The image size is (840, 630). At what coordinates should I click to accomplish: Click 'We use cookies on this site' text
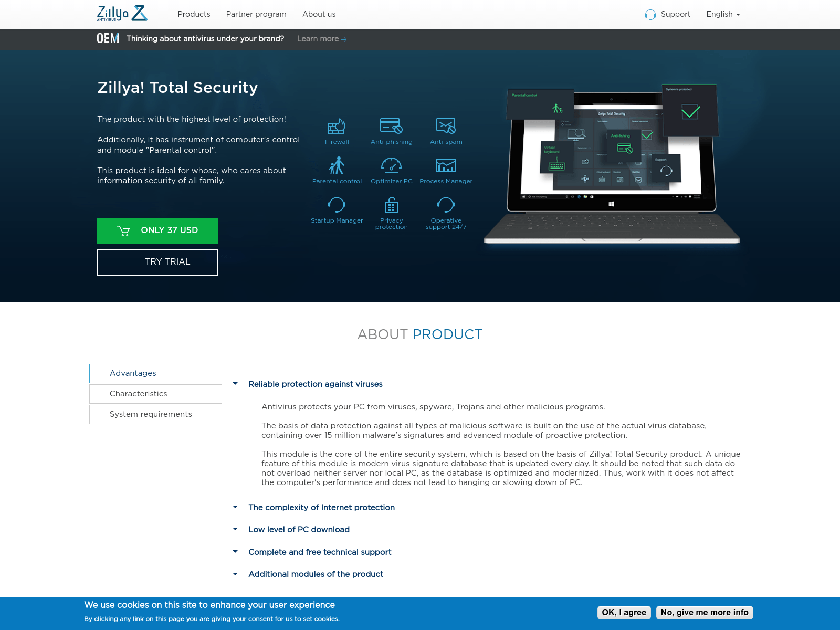tap(209, 605)
